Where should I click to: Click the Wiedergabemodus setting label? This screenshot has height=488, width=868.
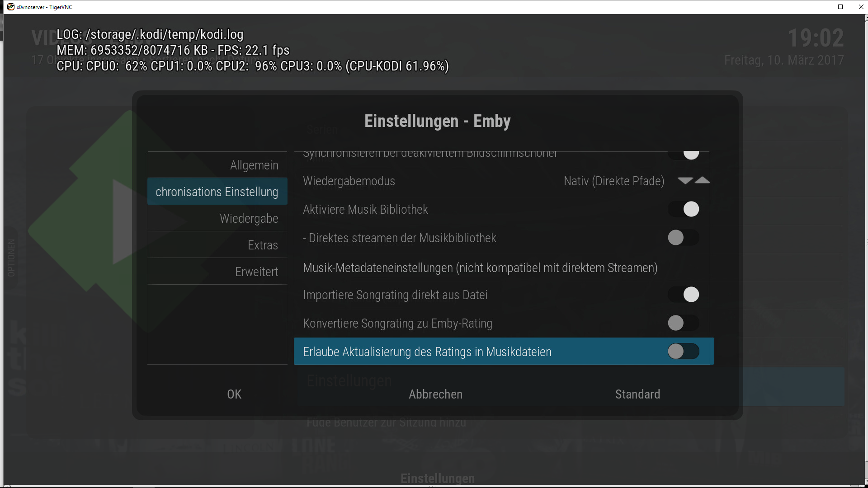tap(349, 181)
